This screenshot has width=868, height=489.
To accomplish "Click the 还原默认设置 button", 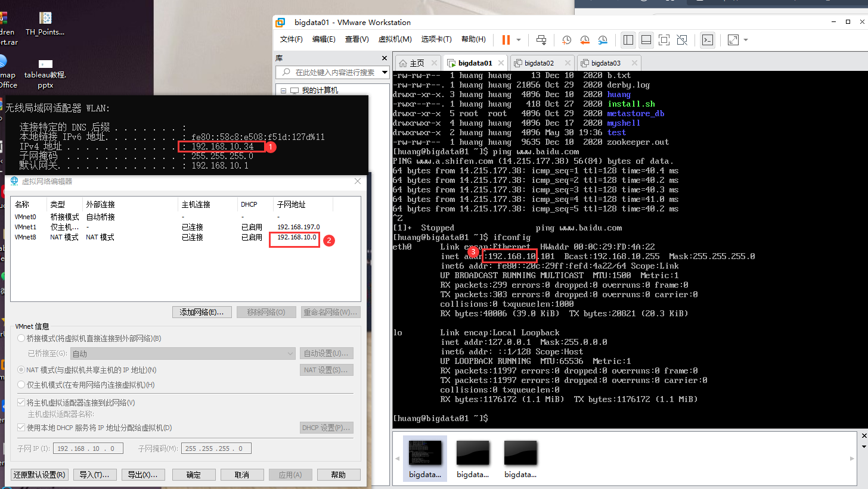I will coord(39,475).
